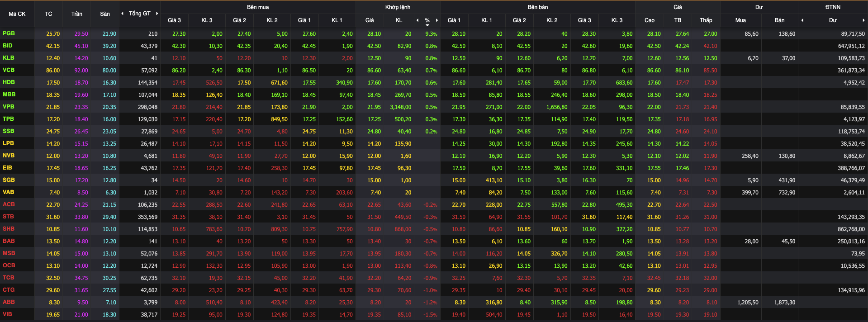Open the NVB stock symbol

[9, 156]
